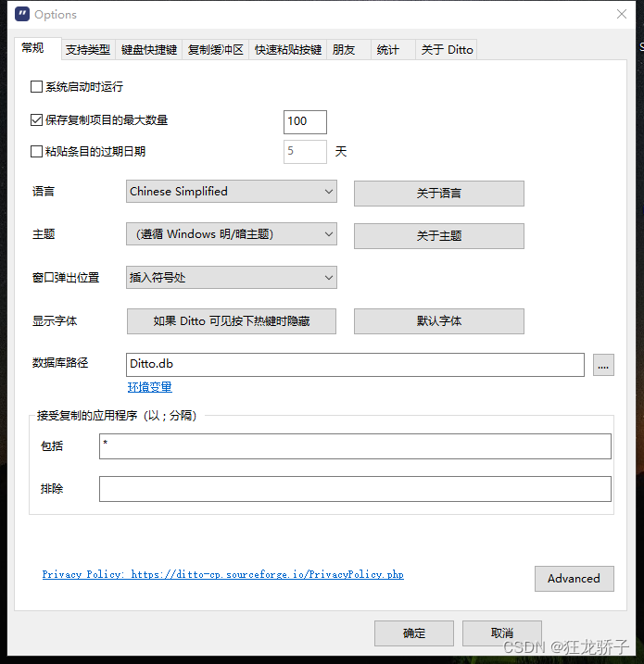Open the 语言 Chinese Simplified dropdown
Screen dimensions: 644x664
232,192
